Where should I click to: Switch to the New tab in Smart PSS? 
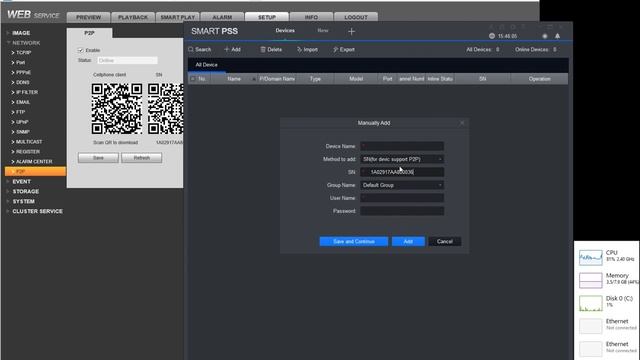[323, 31]
